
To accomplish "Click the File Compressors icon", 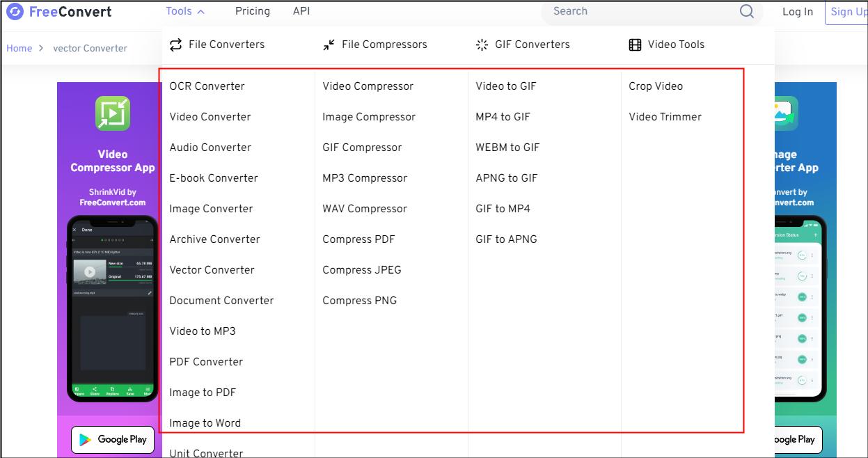I will tap(329, 45).
